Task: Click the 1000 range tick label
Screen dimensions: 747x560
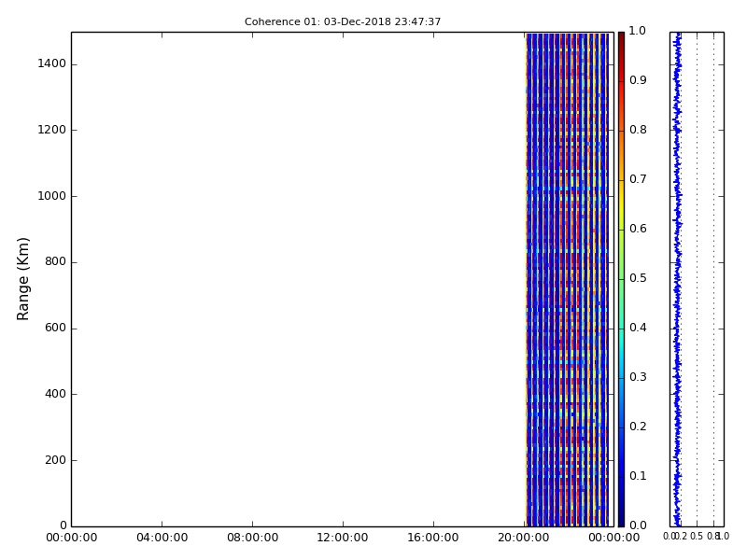Action: tap(52, 196)
